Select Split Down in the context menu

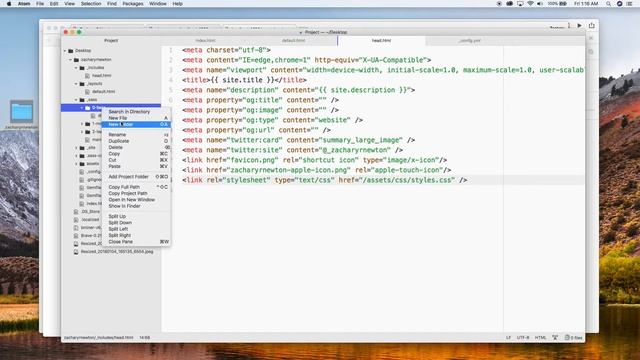(x=136, y=223)
